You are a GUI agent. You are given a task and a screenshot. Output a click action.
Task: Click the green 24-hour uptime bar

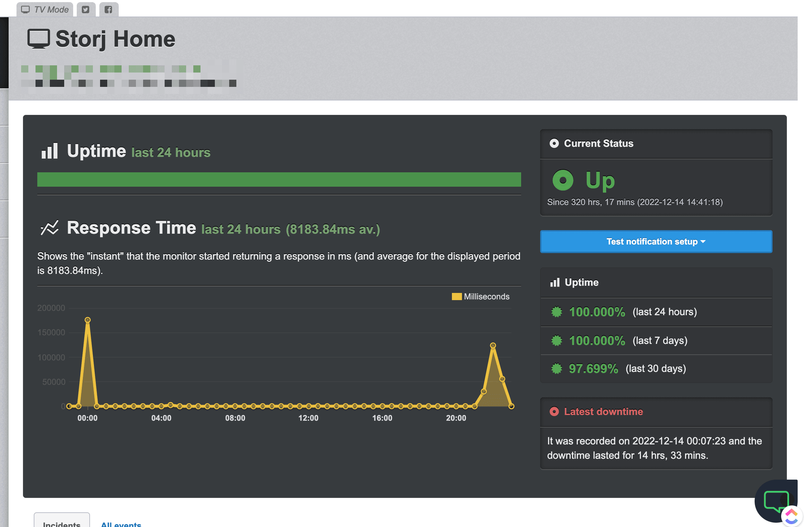(x=279, y=179)
